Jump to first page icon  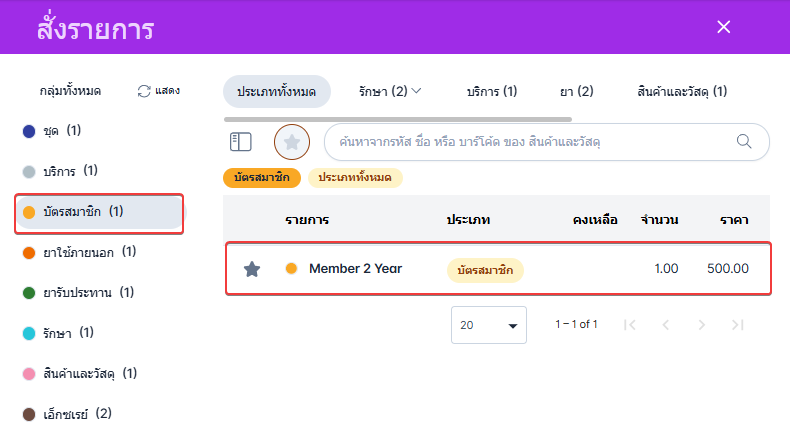click(x=630, y=325)
